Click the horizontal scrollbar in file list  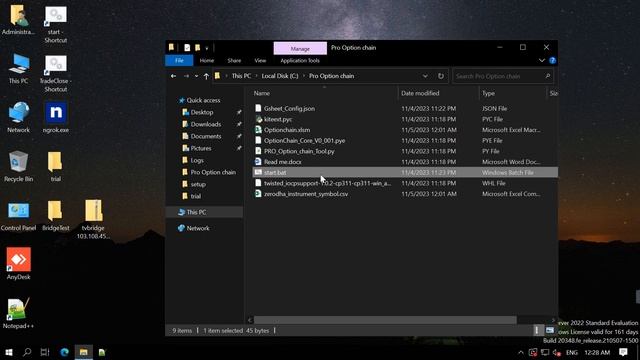[385, 320]
